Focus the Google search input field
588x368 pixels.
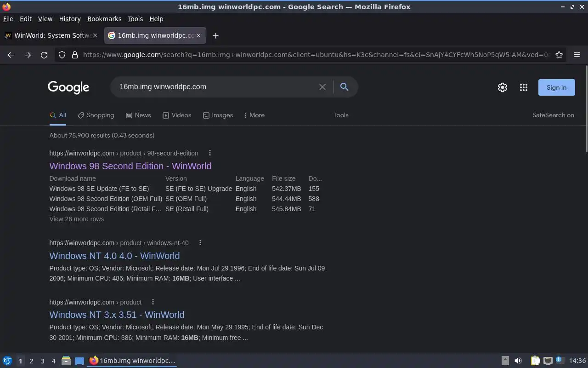point(216,87)
